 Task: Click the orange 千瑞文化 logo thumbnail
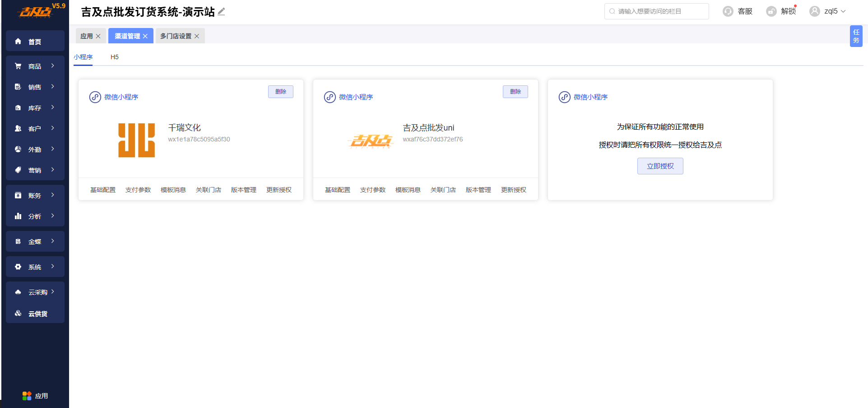click(137, 140)
